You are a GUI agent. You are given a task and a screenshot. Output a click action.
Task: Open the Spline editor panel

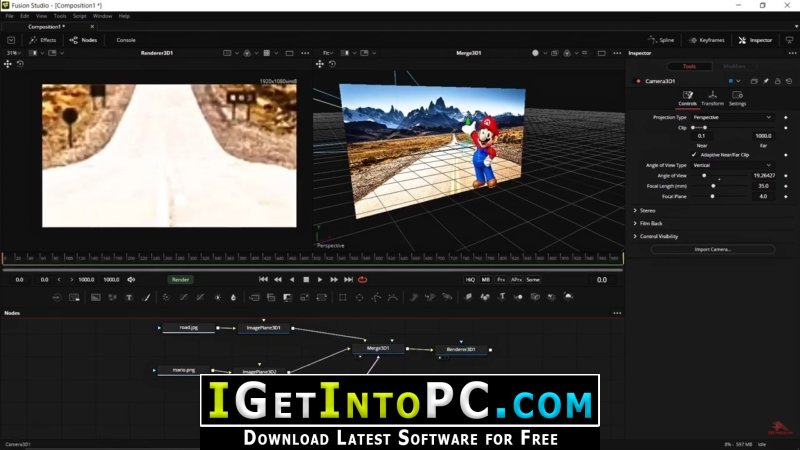tap(661, 40)
